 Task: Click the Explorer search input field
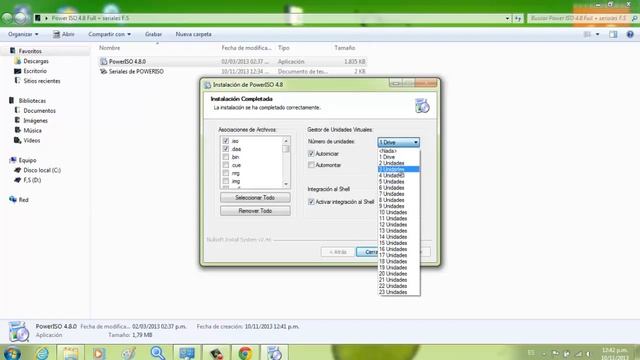pyautogui.click(x=579, y=18)
